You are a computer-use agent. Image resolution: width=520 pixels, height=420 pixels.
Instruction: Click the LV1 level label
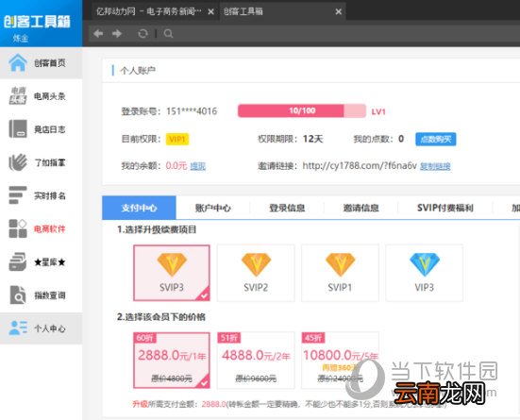378,111
